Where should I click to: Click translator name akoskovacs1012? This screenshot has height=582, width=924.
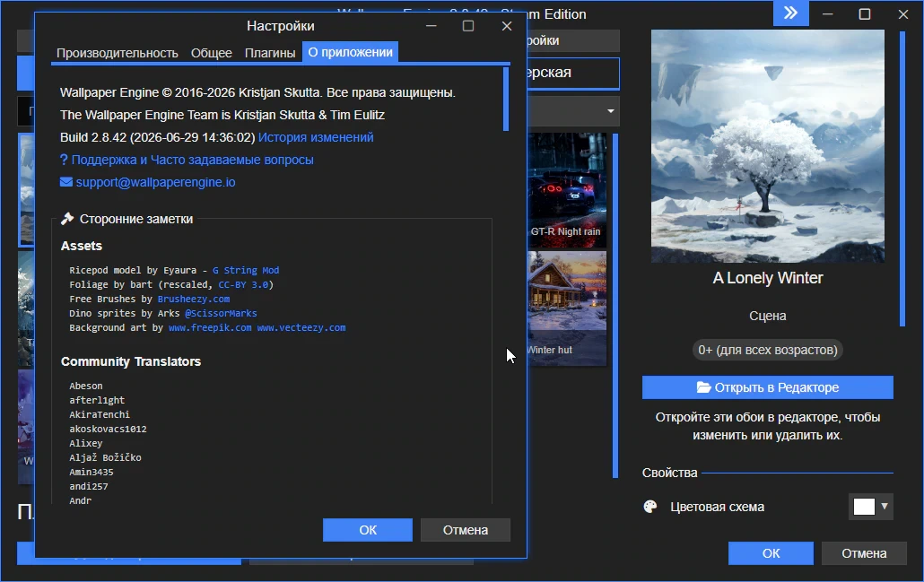108,429
